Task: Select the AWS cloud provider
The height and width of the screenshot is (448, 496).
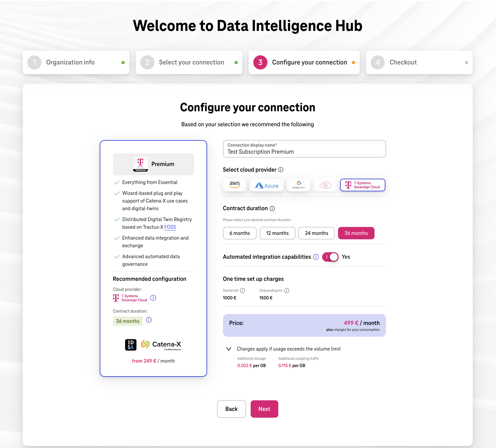Action: pos(234,185)
